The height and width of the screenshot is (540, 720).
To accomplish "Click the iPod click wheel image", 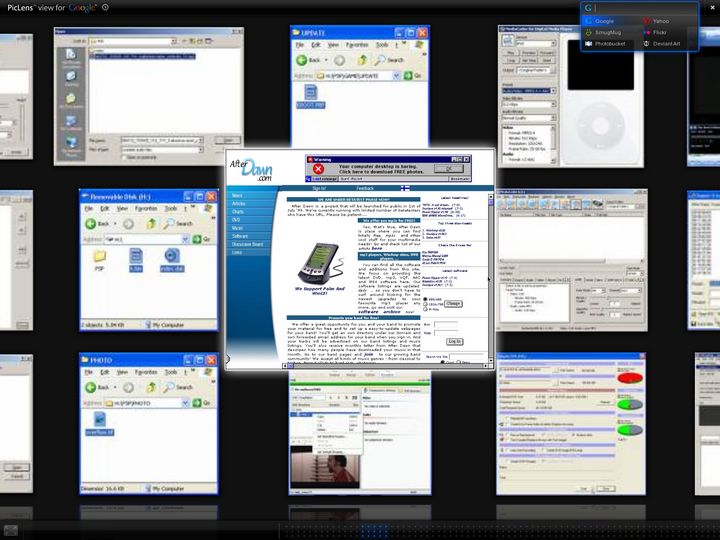I will point(600,125).
